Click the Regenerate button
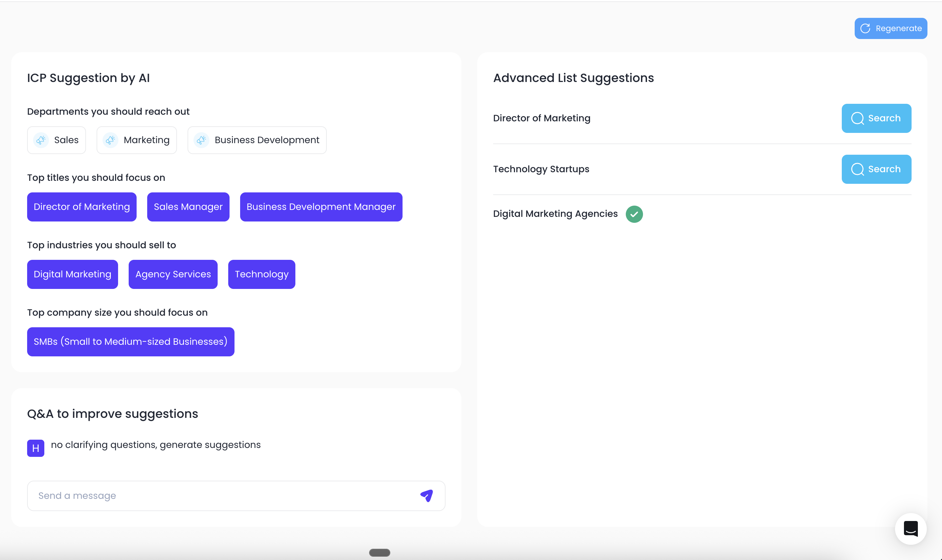This screenshot has width=942, height=560. coord(890,28)
